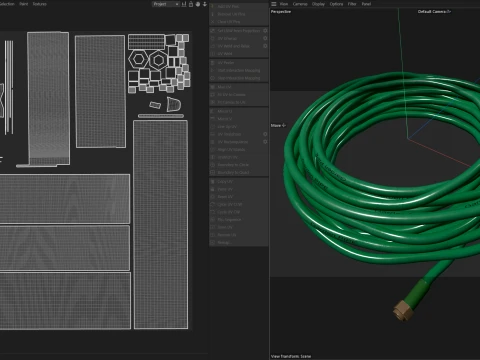This screenshot has width=480, height=360.
Task: Open the viewport View menu
Action: [284, 4]
